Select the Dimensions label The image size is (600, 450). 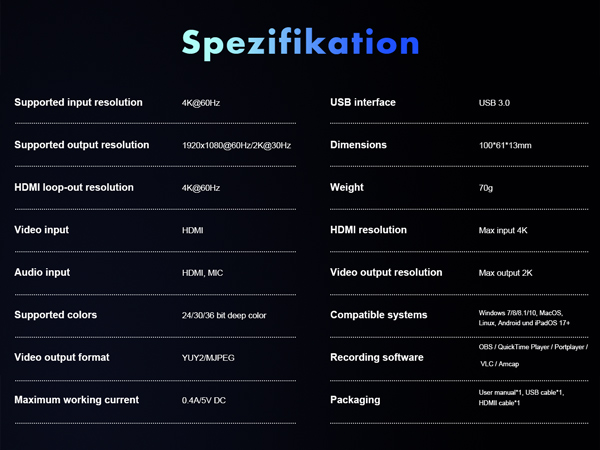click(x=358, y=145)
